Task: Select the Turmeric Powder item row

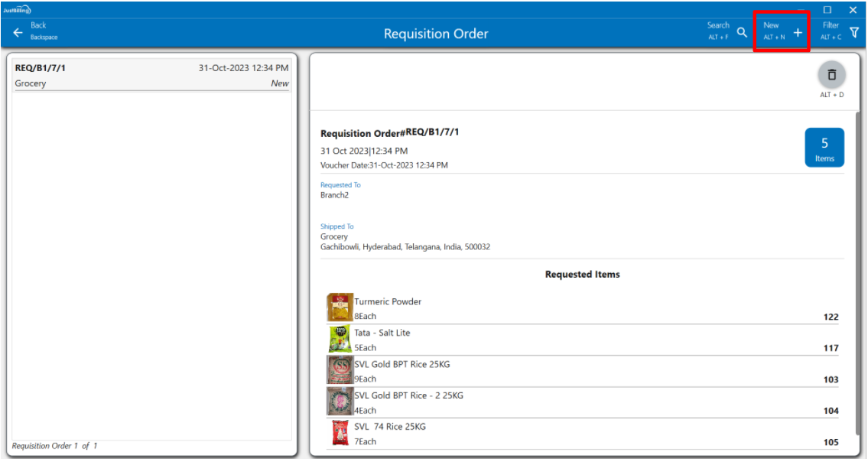Action: point(581,308)
